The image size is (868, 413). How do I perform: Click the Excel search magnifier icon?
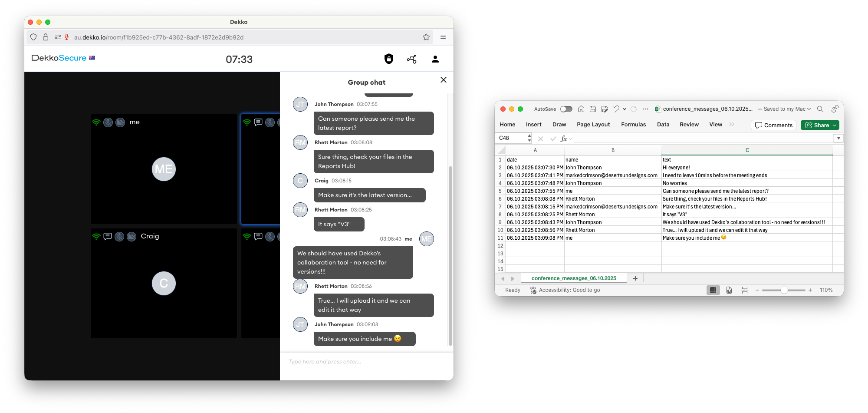(820, 109)
